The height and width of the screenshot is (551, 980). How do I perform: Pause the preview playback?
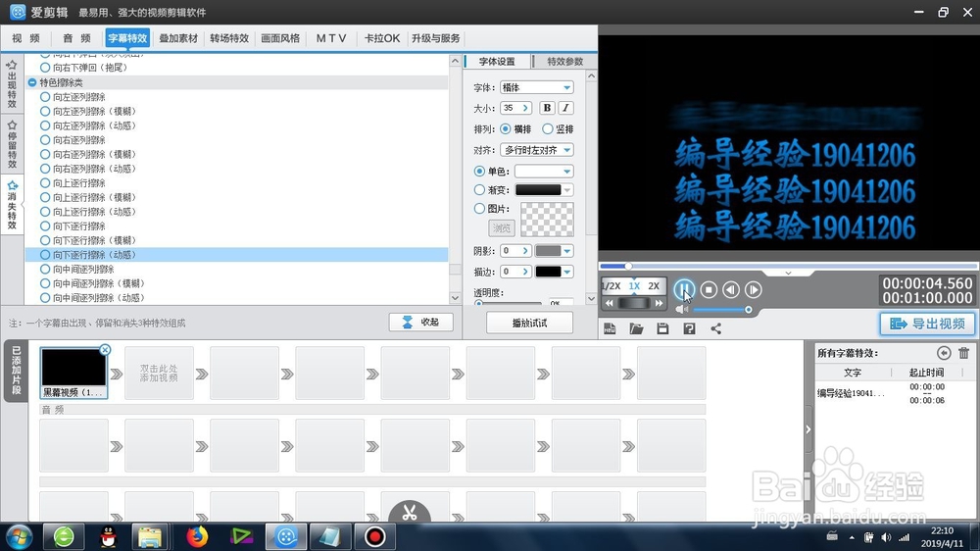(x=684, y=289)
